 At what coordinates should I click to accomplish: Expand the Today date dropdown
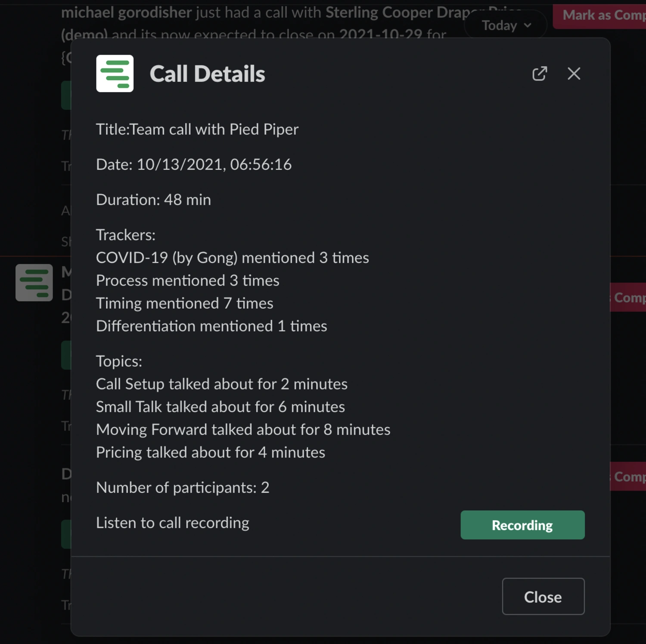click(506, 25)
